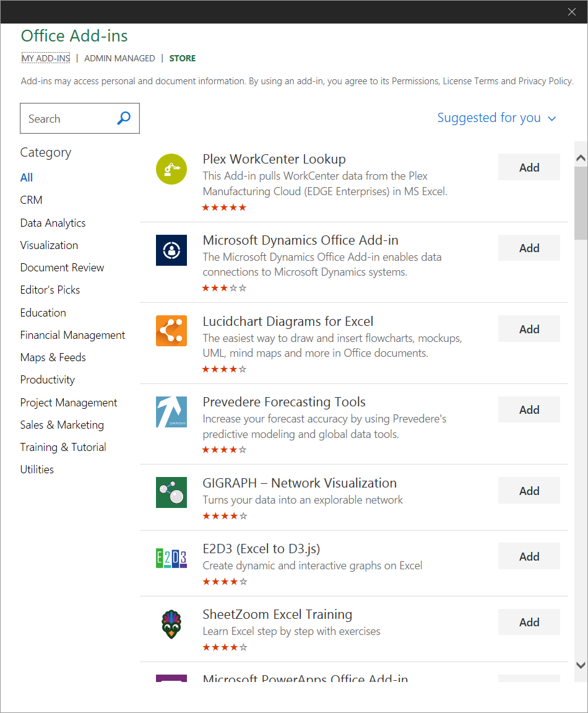Click the search magnifier icon
Screen dimensions: 588x713
tap(124, 118)
